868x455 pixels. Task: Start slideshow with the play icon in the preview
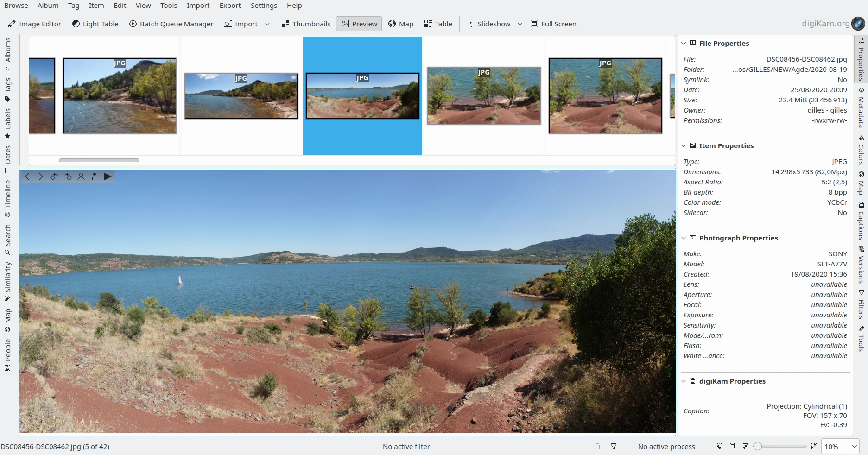coord(108,177)
